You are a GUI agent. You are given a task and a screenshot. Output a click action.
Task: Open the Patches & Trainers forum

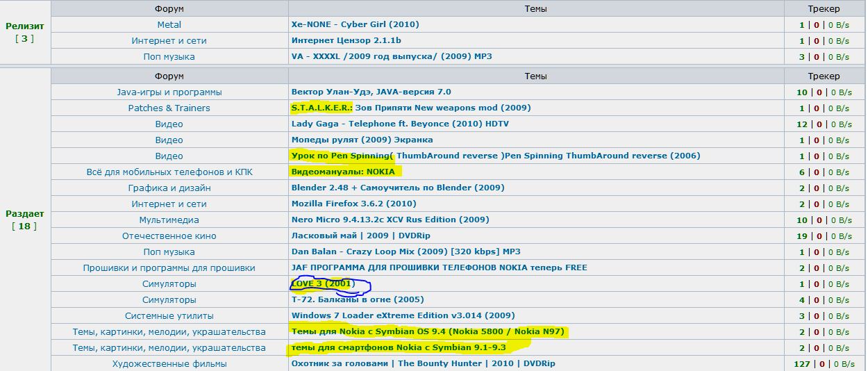pyautogui.click(x=169, y=108)
